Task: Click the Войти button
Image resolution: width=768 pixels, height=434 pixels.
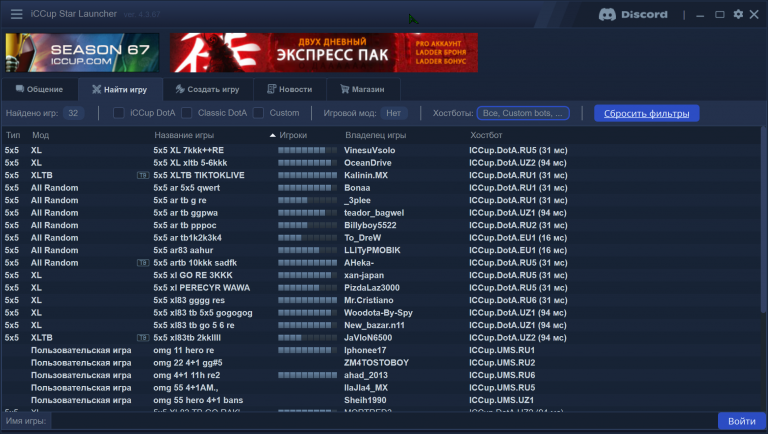Action: (x=742, y=421)
